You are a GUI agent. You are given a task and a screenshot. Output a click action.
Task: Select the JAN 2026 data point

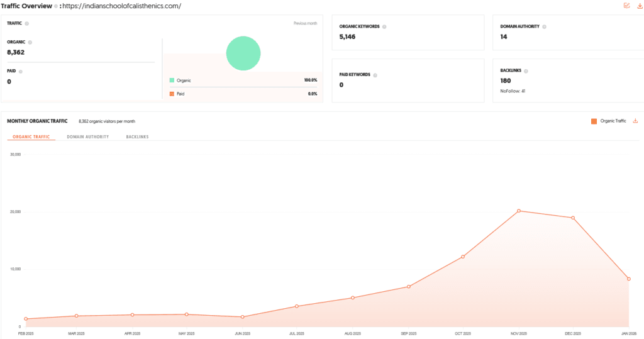coord(628,279)
